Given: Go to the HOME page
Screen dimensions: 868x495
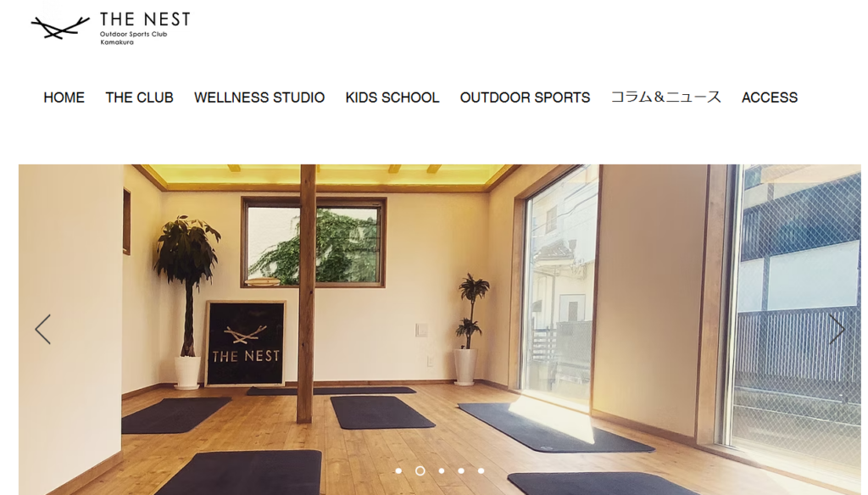Looking at the screenshot, I should (x=64, y=97).
